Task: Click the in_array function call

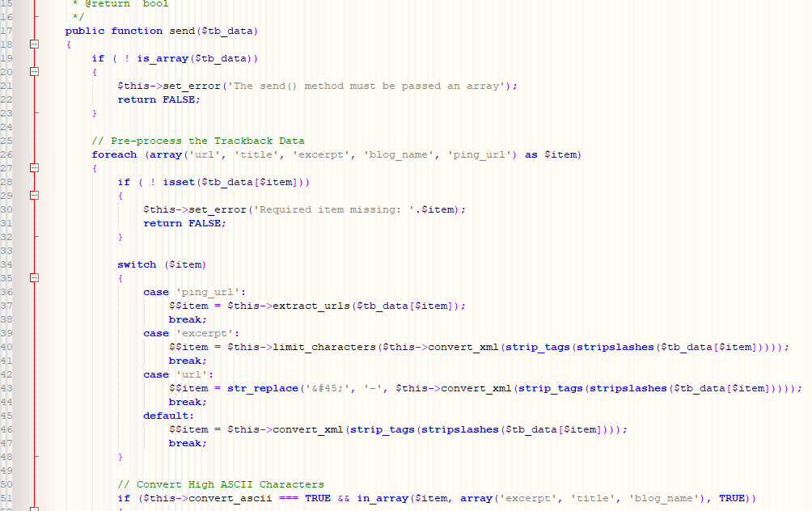Action: click(383, 498)
